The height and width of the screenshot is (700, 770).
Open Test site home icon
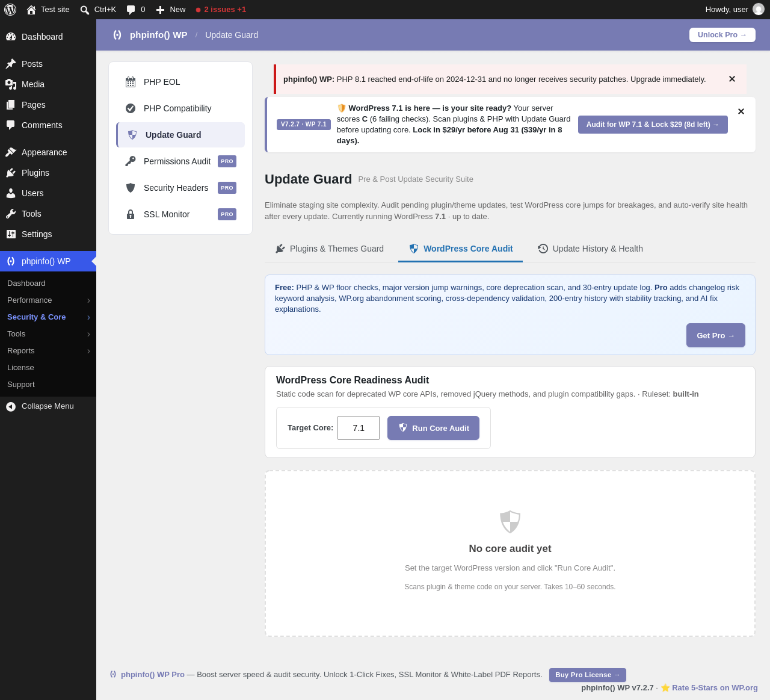(x=31, y=10)
